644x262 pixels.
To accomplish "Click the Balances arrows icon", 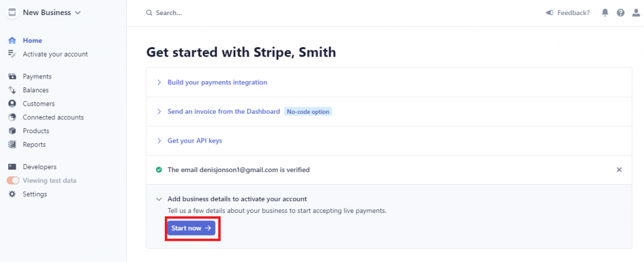I will [13, 90].
